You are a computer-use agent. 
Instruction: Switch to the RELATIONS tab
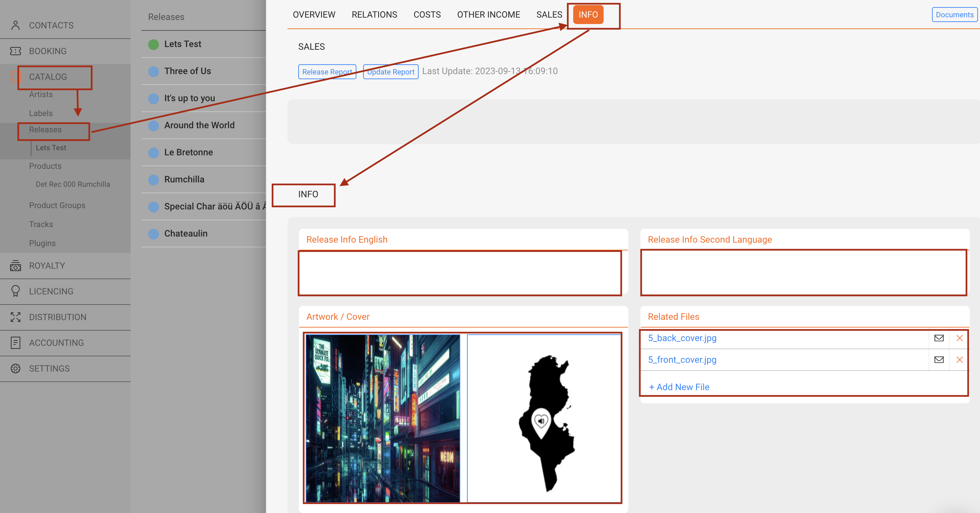[374, 15]
